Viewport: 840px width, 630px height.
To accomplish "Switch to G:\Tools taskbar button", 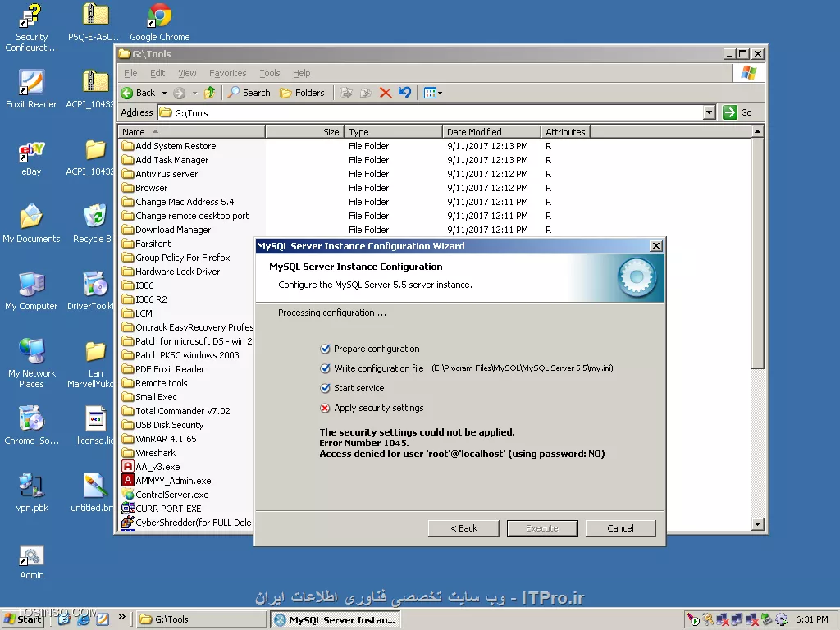I will (201, 619).
